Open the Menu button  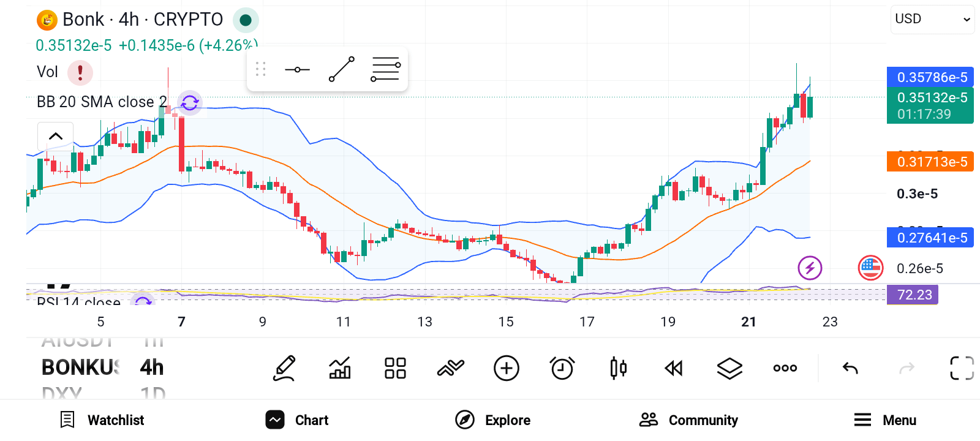885,420
